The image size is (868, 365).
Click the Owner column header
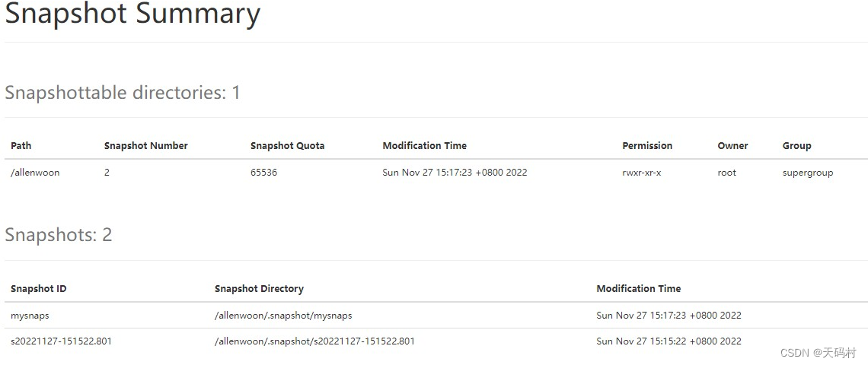(x=732, y=145)
